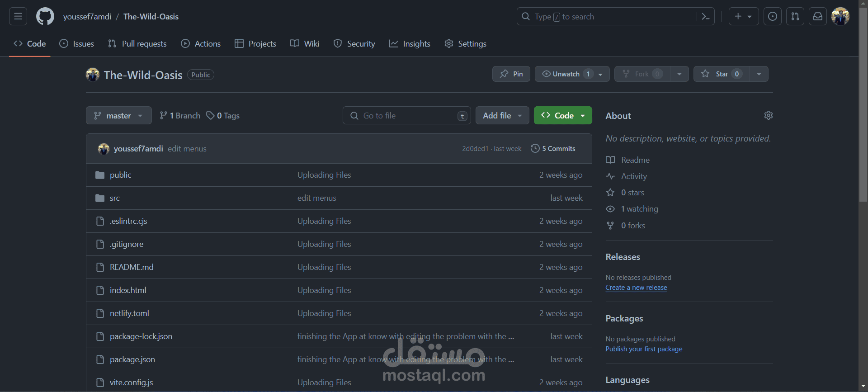Open the Security tab
Image resolution: width=868 pixels, height=392 pixels.
tap(354, 44)
